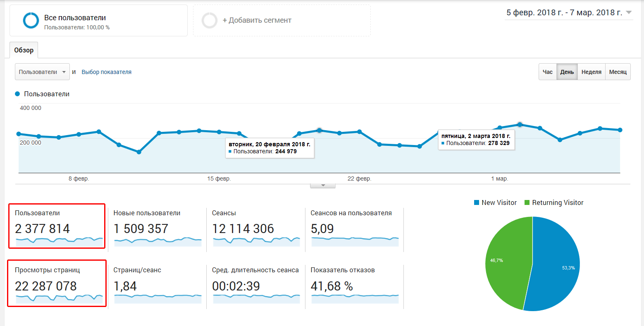The image size is (644, 326).
Task: Click the Пользователи legend dot above chart
Action: point(17,94)
